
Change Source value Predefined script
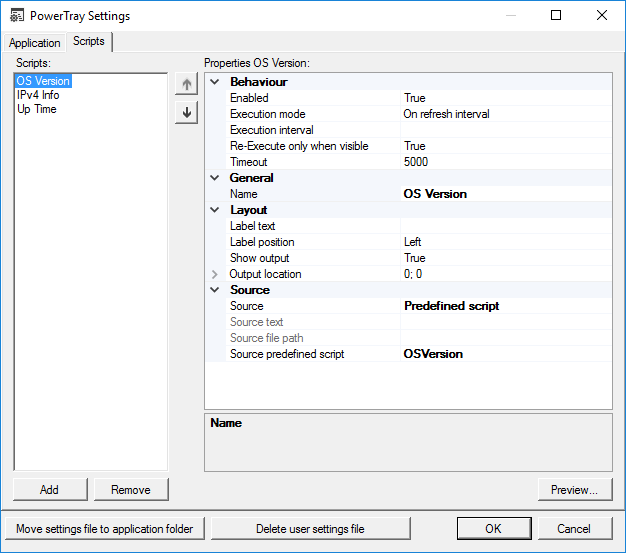(506, 306)
